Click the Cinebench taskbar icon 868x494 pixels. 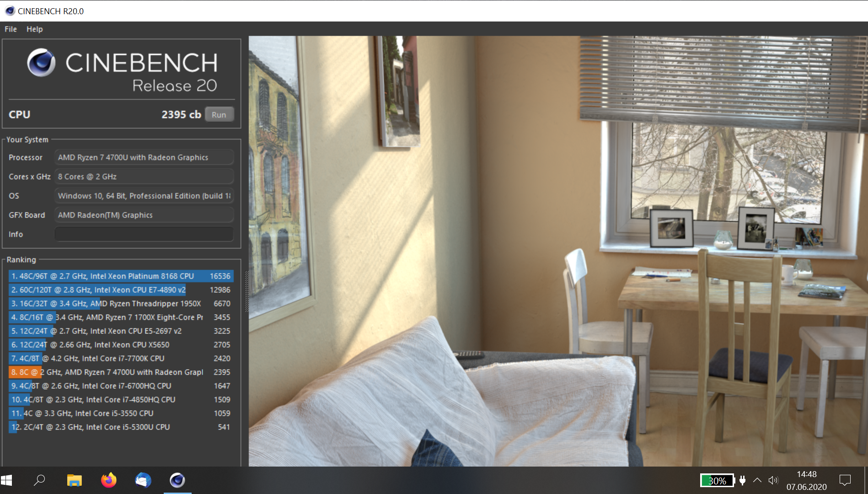tap(177, 480)
